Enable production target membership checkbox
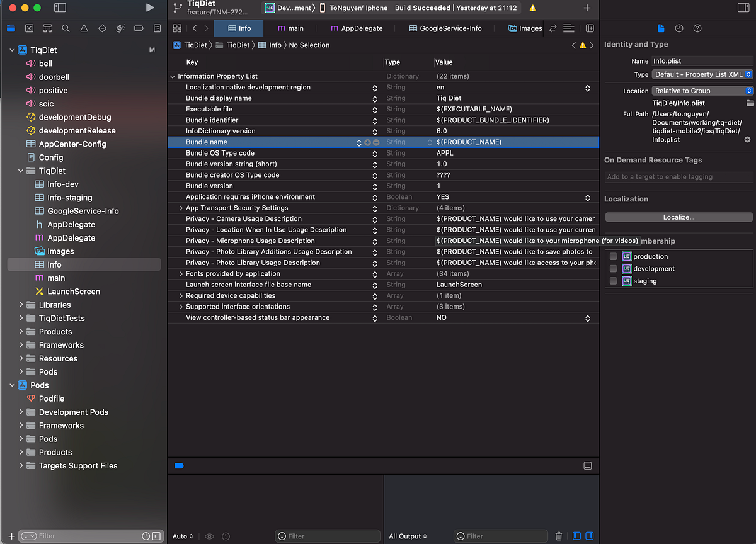 tap(613, 256)
